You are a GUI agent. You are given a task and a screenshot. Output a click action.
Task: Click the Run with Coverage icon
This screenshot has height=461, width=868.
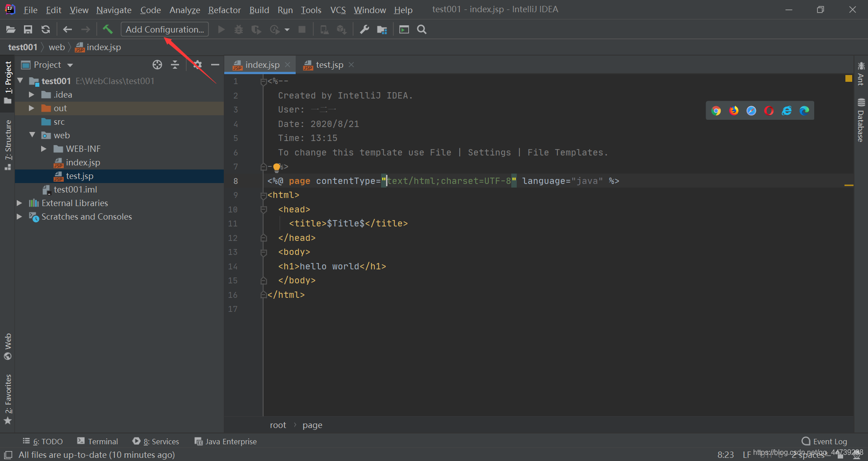[256, 29]
